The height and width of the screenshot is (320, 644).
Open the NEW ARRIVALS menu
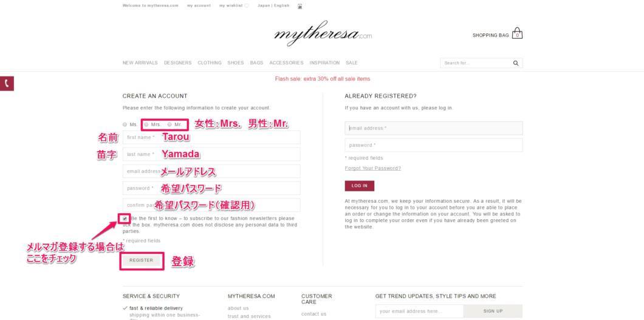(140, 63)
